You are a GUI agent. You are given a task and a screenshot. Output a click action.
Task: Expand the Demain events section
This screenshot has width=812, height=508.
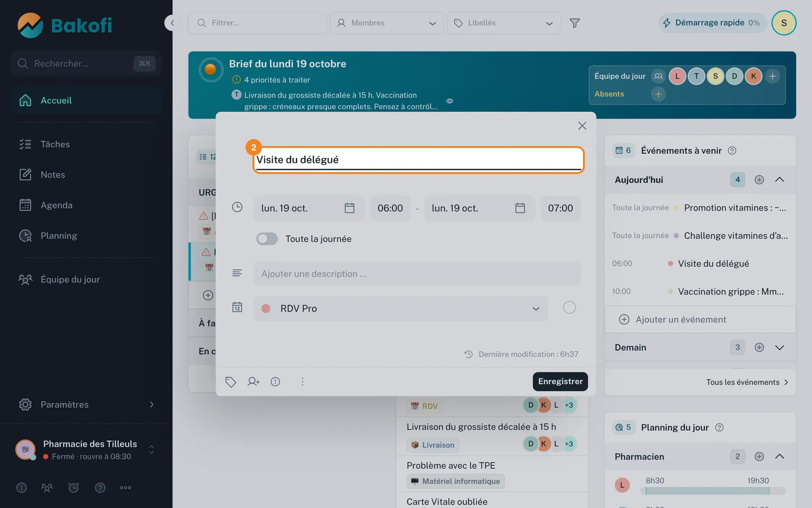[780, 347]
